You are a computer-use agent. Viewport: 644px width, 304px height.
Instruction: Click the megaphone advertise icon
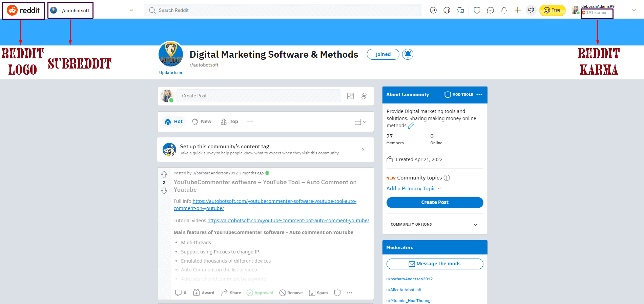[x=531, y=10]
